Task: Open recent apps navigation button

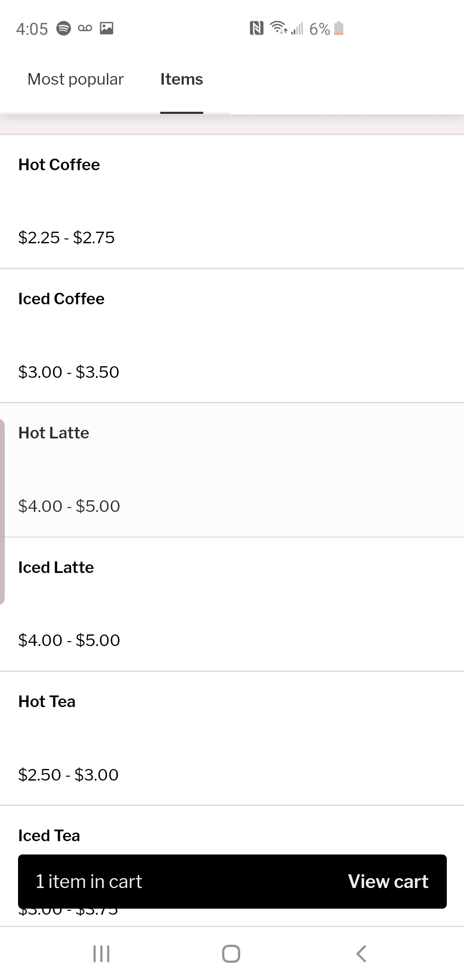Action: pyautogui.click(x=101, y=953)
